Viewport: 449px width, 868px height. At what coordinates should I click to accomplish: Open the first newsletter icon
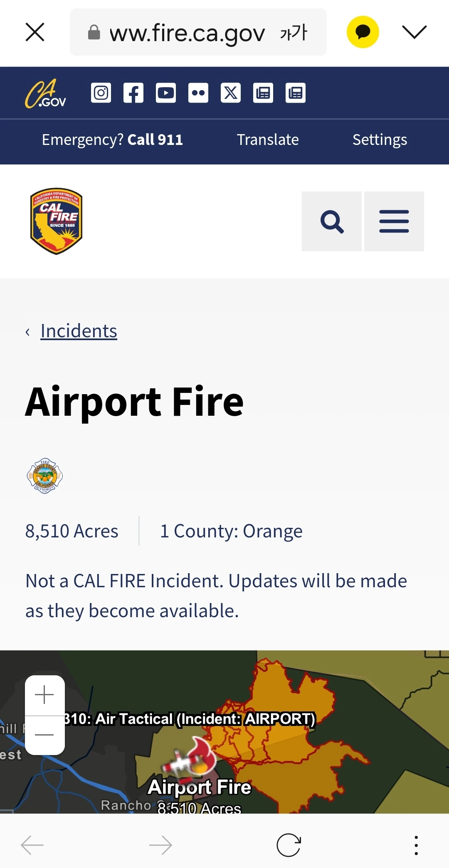[x=263, y=93]
